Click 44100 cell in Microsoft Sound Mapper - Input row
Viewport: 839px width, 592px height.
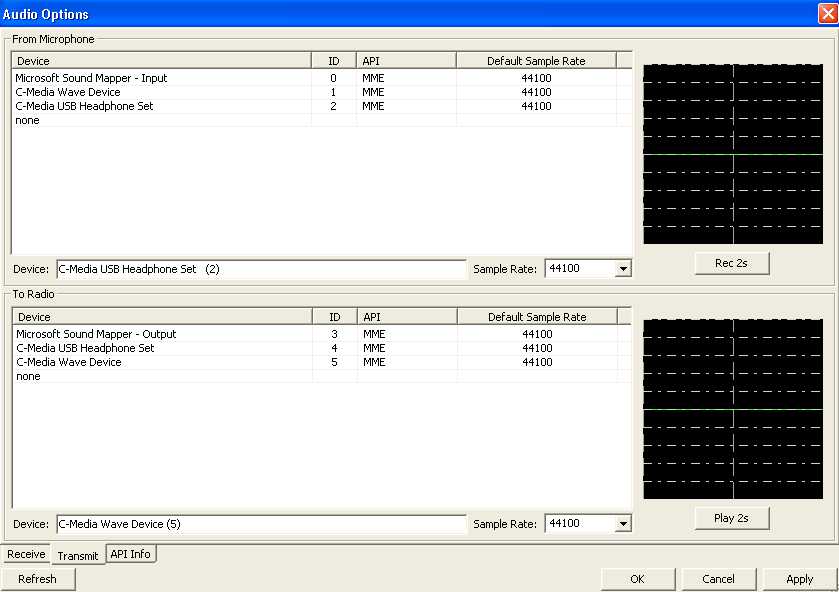pyautogui.click(x=536, y=78)
